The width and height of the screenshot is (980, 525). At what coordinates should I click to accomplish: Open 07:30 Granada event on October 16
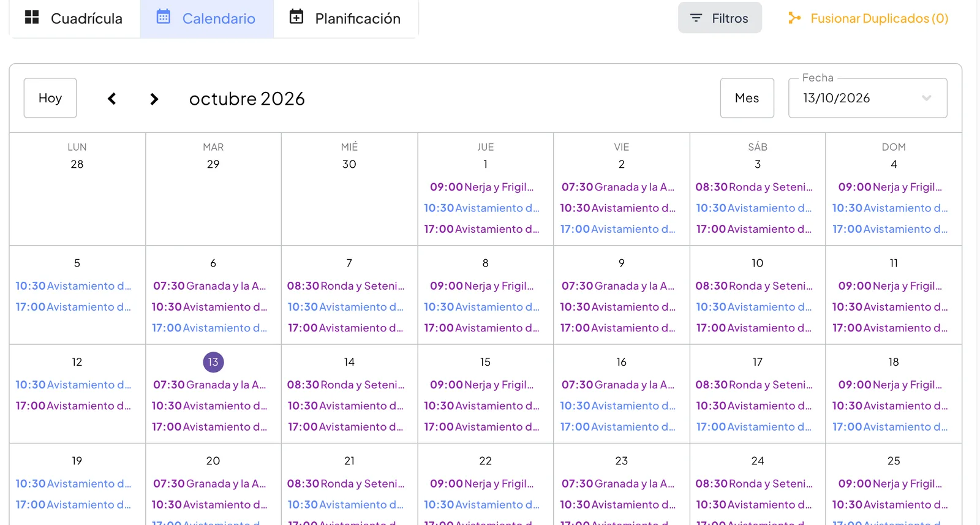click(x=618, y=385)
